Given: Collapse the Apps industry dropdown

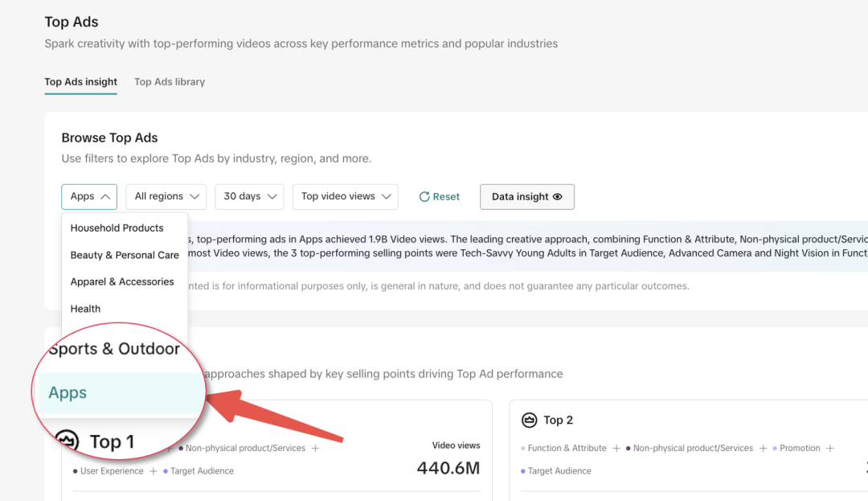Looking at the screenshot, I should coord(89,197).
